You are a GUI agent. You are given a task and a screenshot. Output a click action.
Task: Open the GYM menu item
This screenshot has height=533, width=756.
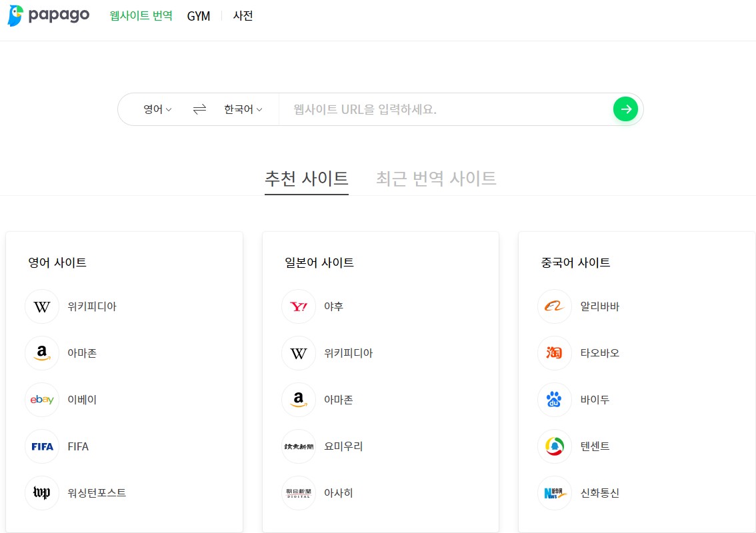[199, 16]
